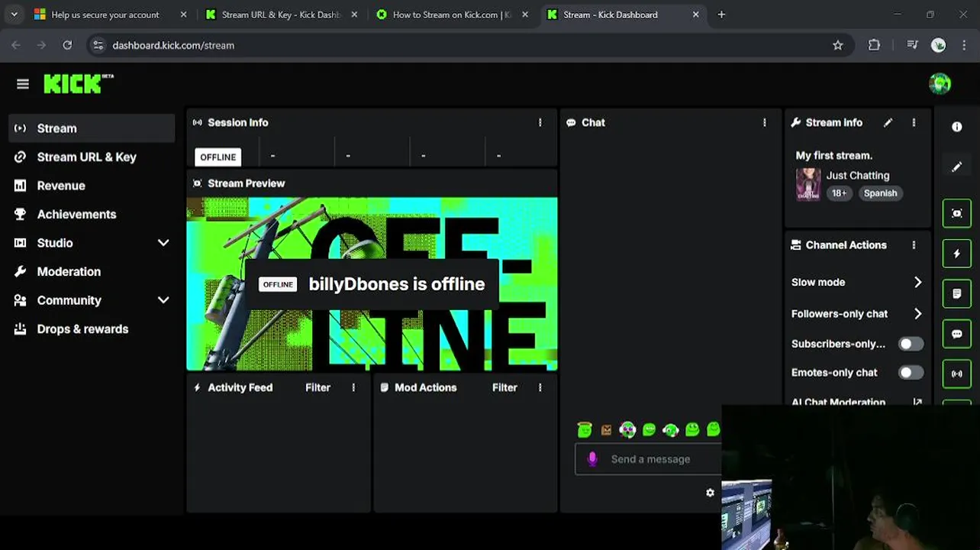Click the offline stream preview image
Screen dimensions: 980x550
click(372, 284)
